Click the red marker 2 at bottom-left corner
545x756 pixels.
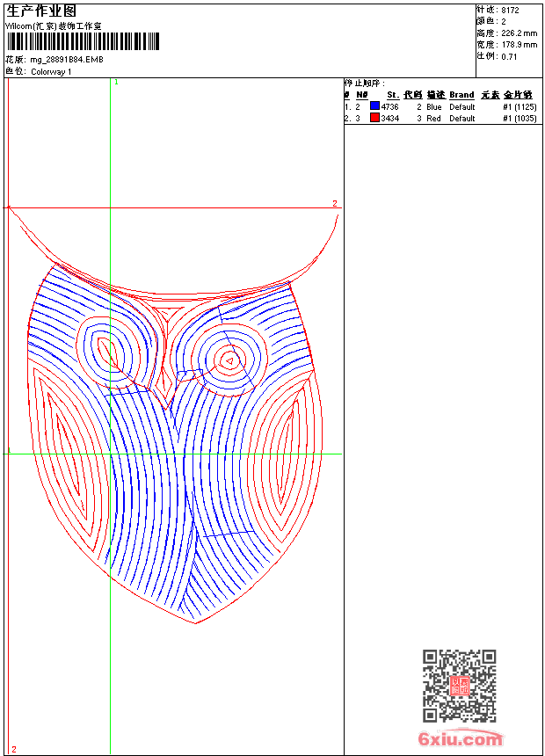click(13, 749)
